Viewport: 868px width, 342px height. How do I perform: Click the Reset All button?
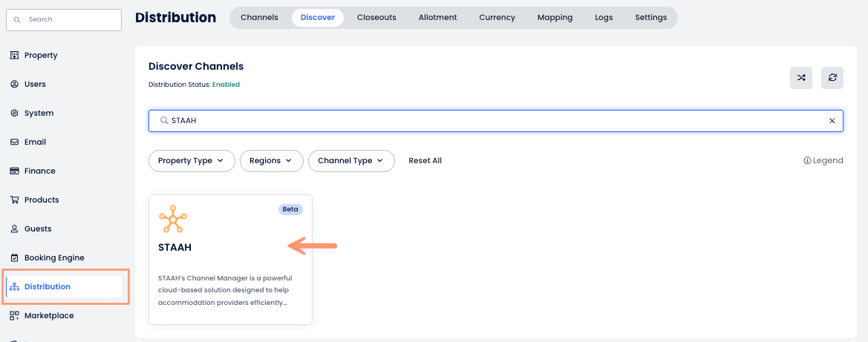point(425,161)
